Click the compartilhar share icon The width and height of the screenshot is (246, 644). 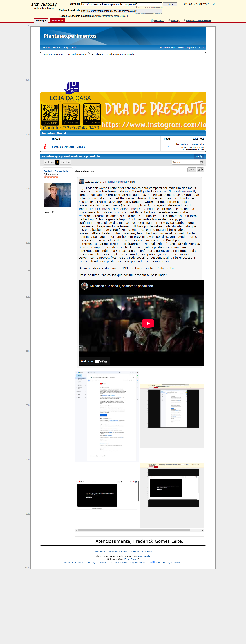152,21
